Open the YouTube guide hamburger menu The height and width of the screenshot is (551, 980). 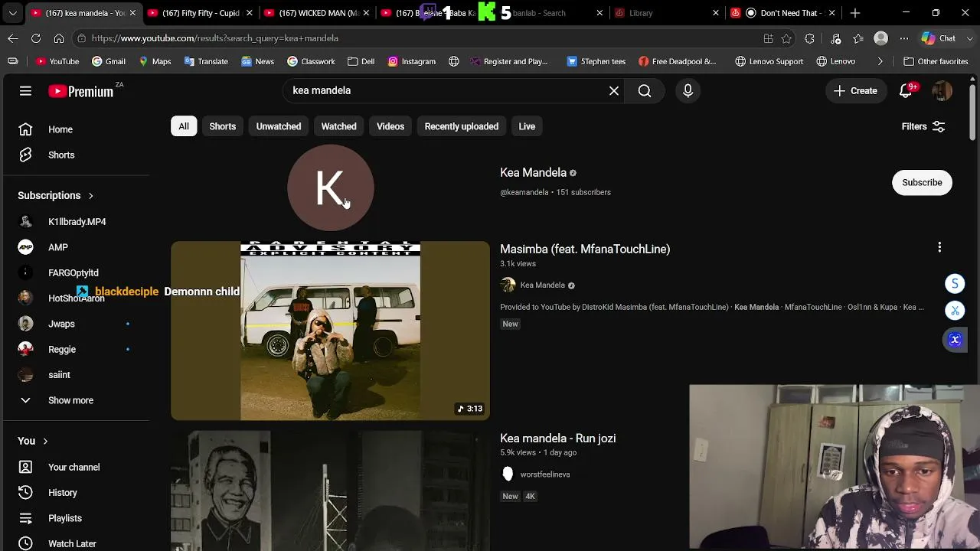click(x=25, y=91)
